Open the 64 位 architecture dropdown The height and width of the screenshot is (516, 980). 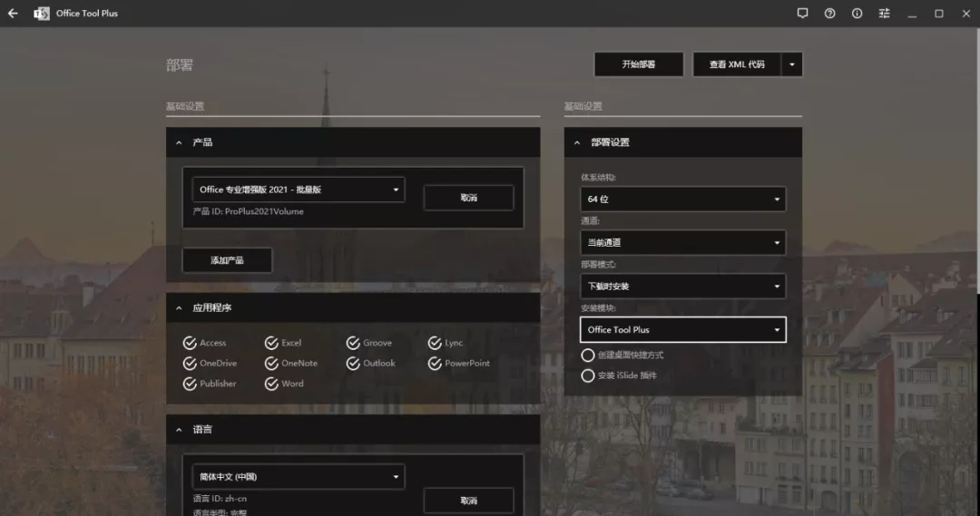click(682, 199)
